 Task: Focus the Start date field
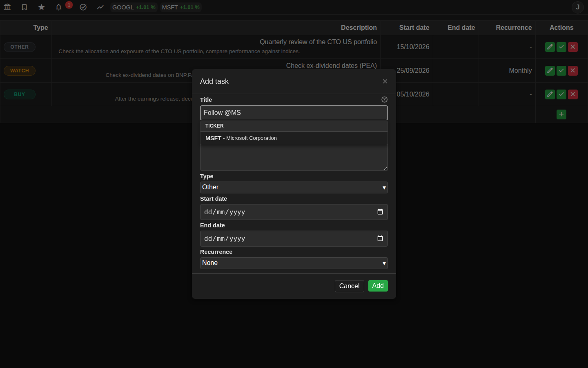pos(294,212)
